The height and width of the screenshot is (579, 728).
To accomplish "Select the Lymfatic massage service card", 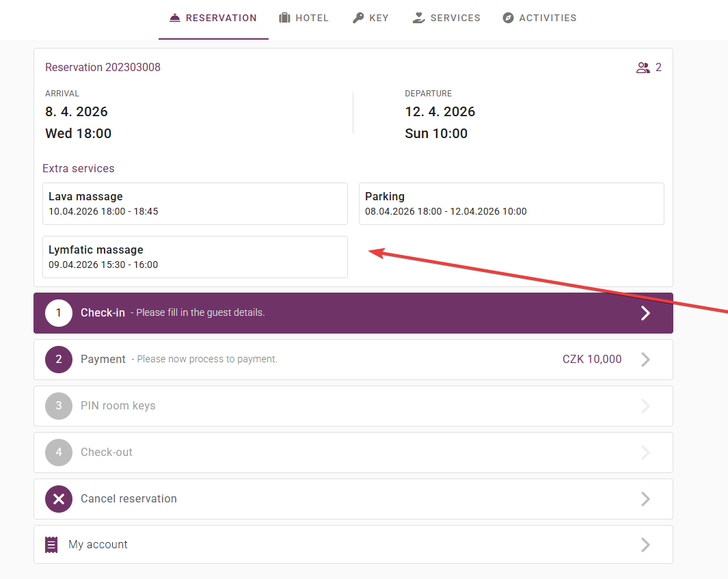I will [x=195, y=257].
